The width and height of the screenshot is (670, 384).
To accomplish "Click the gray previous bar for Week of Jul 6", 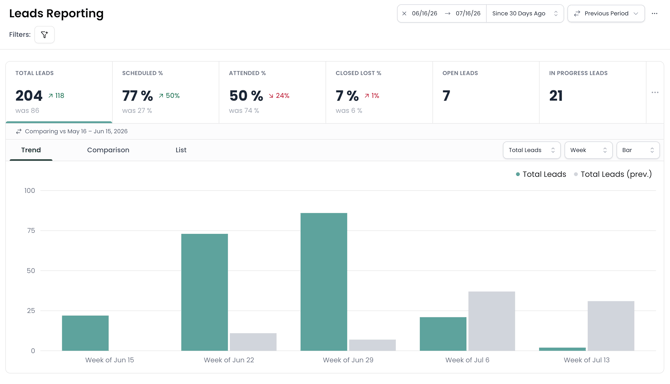I will (492, 321).
